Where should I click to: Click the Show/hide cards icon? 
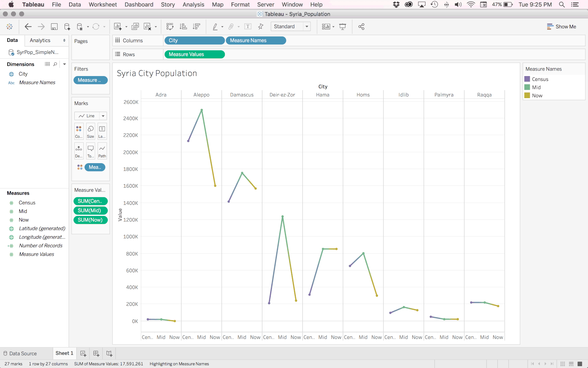326,27
